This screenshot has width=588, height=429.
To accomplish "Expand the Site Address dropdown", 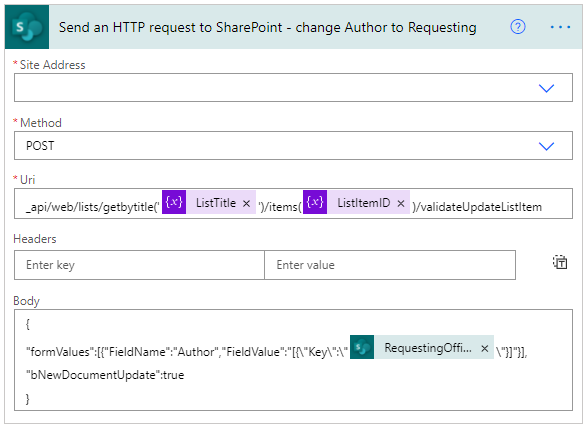I will tap(546, 88).
